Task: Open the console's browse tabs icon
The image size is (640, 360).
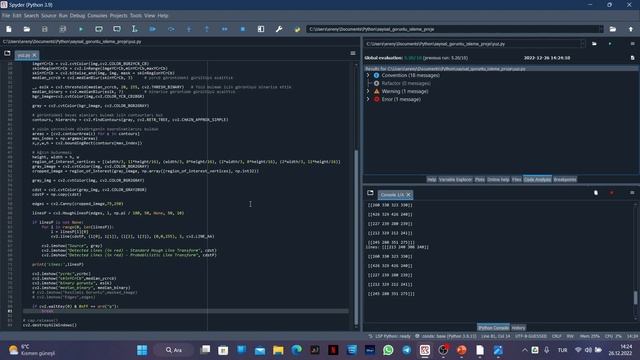Action: [370, 193]
